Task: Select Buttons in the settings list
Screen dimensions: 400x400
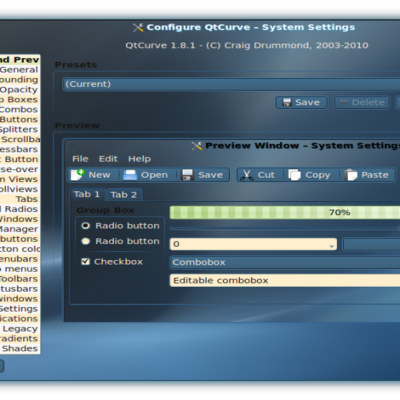Action: tap(19, 119)
